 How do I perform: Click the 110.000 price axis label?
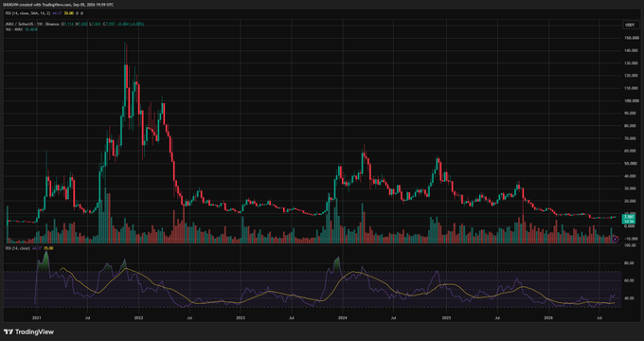pyautogui.click(x=631, y=88)
